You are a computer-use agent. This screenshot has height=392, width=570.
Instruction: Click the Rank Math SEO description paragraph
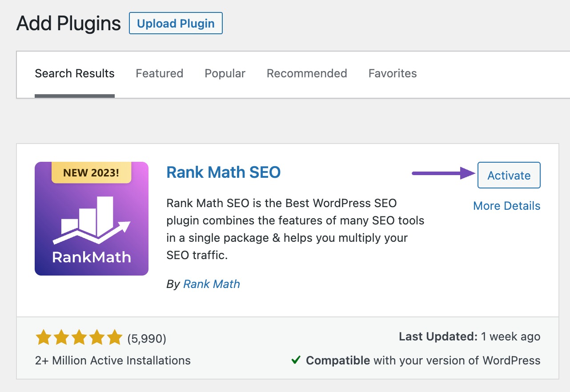(x=295, y=229)
